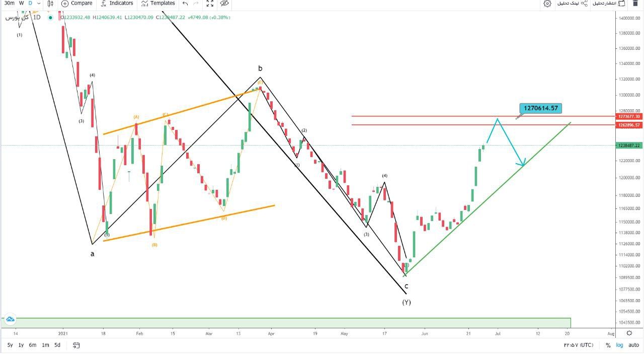Open the Indicators list
644x354 pixels.
[x=117, y=4]
